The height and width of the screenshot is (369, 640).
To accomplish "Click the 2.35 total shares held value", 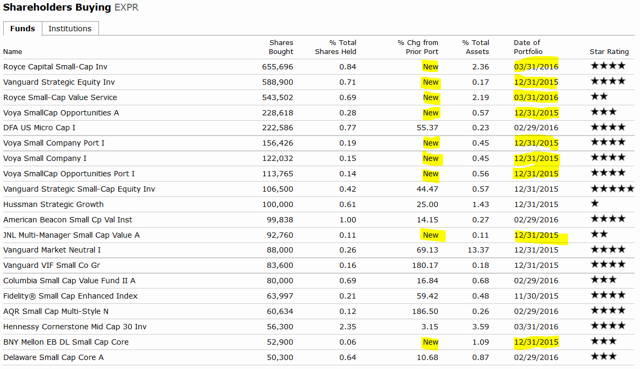I will pos(347,327).
